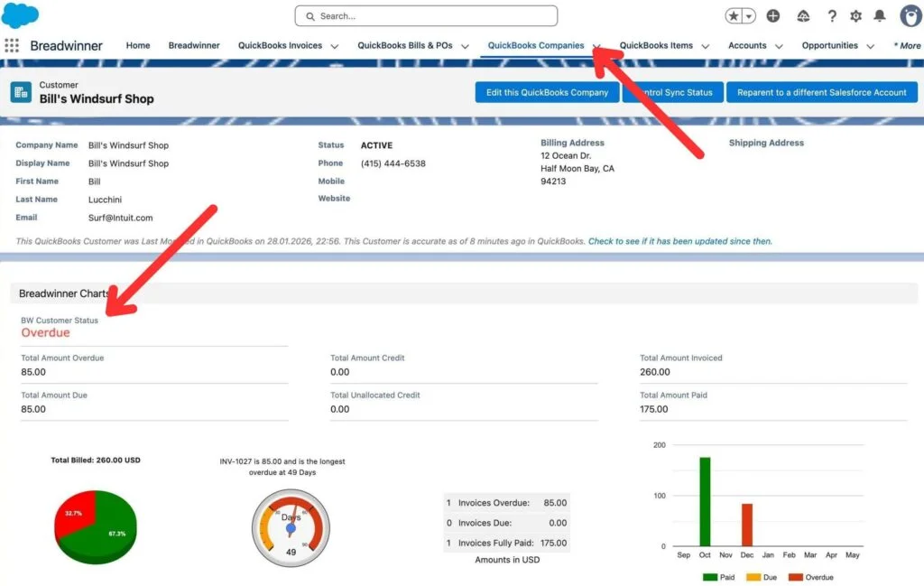The height and width of the screenshot is (586, 924).
Task: Go to the Home tab
Action: click(x=138, y=45)
